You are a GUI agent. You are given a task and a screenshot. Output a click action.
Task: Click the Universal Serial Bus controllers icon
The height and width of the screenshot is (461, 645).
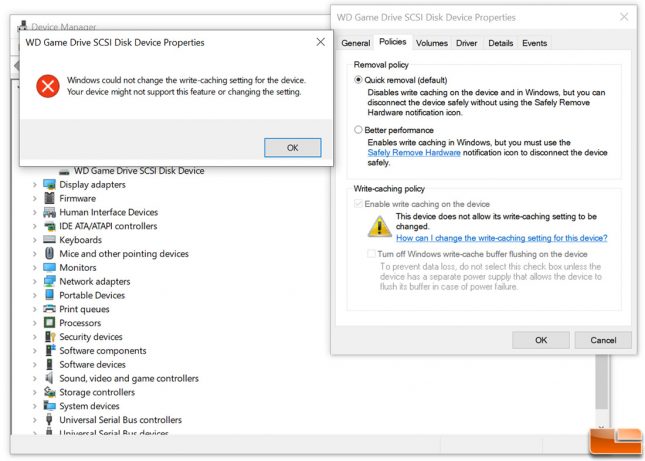click(49, 419)
